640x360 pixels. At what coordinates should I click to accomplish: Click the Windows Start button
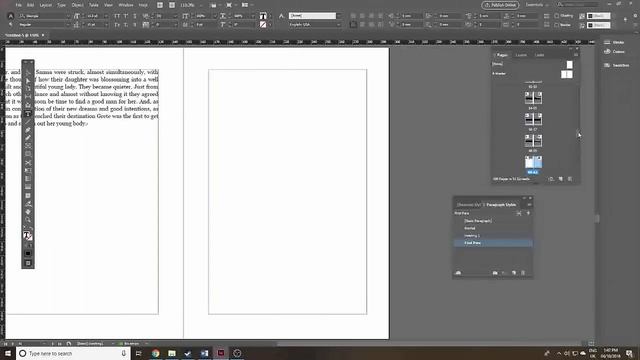pyautogui.click(x=8, y=353)
